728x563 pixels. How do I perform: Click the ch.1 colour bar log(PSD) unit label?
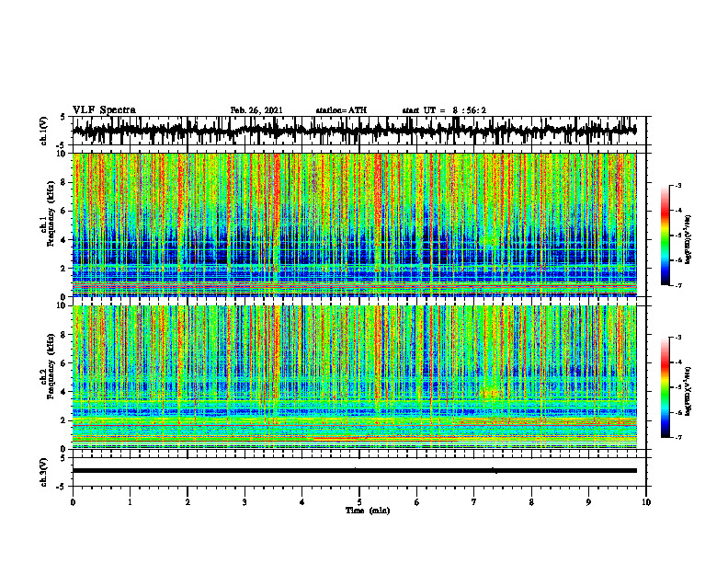[x=688, y=240]
